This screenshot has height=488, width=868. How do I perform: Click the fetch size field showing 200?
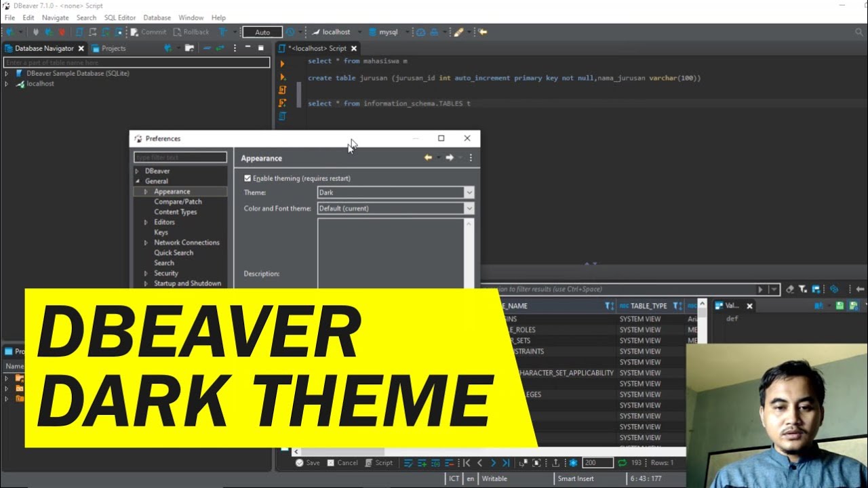point(597,463)
